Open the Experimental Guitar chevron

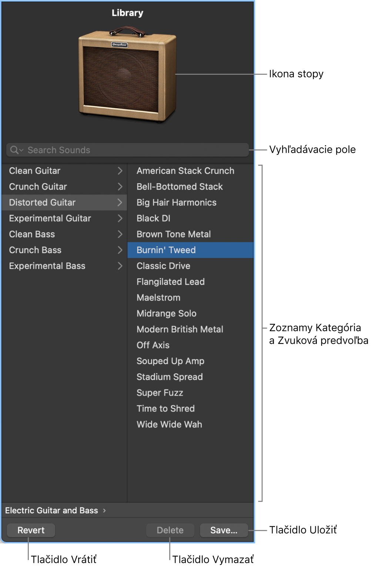(120, 218)
